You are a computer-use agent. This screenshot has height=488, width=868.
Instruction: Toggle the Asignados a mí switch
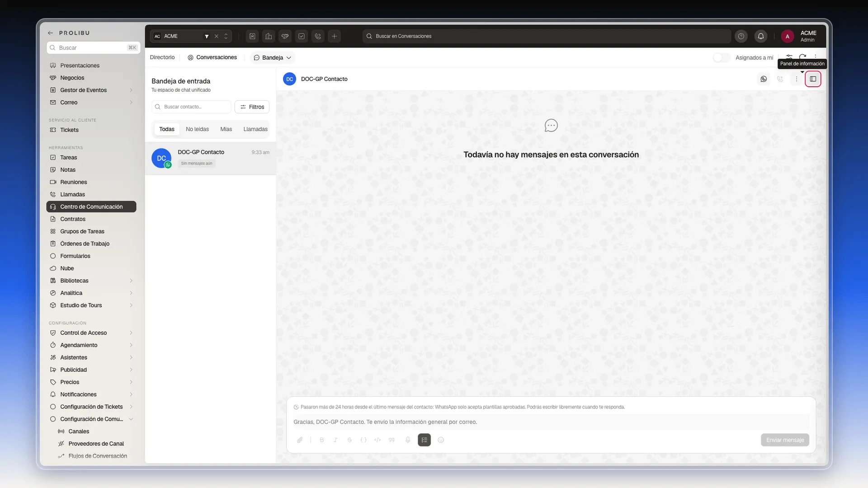pos(722,57)
